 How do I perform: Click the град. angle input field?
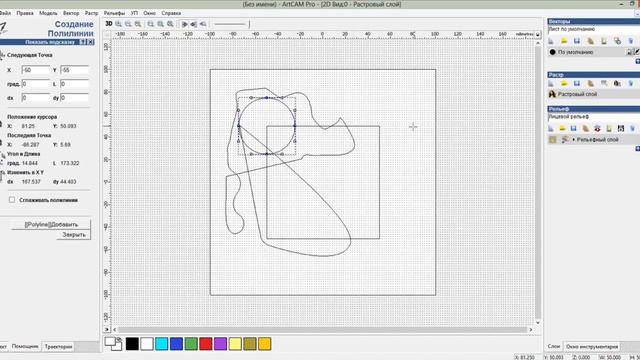pyautogui.click(x=36, y=84)
